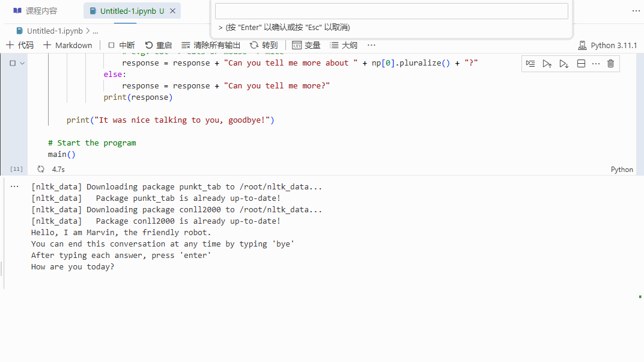
Task: Stop the running cell execution
Action: point(13,63)
